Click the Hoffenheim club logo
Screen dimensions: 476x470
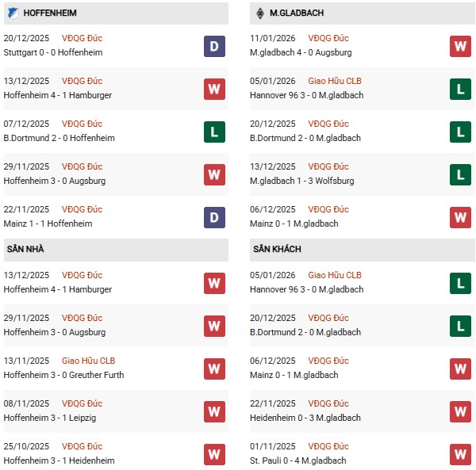13,13
